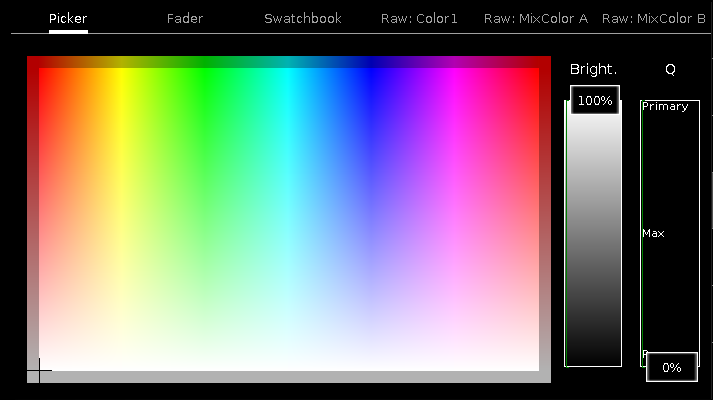This screenshot has width=713, height=400.
Task: Click the Max mark on Q fader
Action: click(x=654, y=233)
